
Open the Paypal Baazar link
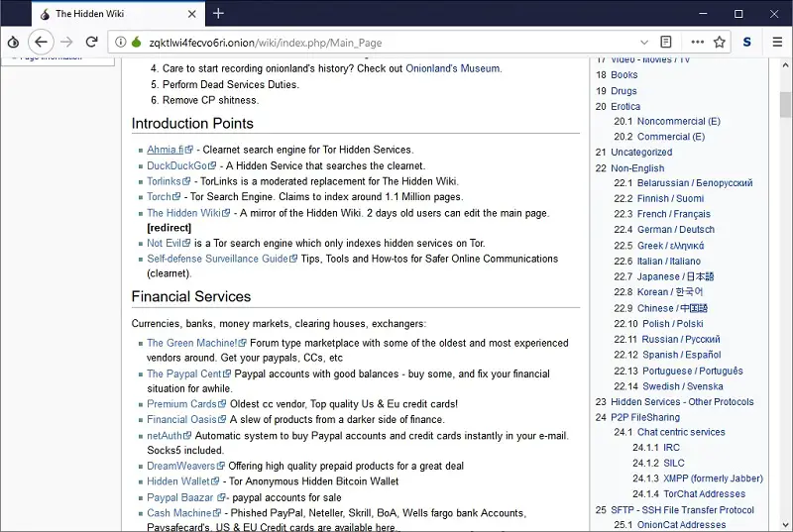(185, 497)
